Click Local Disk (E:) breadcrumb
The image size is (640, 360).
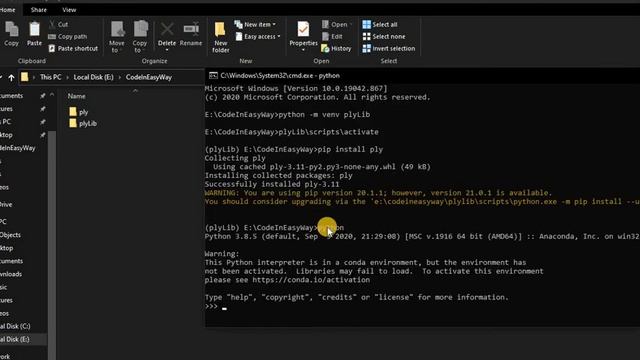pos(93,77)
